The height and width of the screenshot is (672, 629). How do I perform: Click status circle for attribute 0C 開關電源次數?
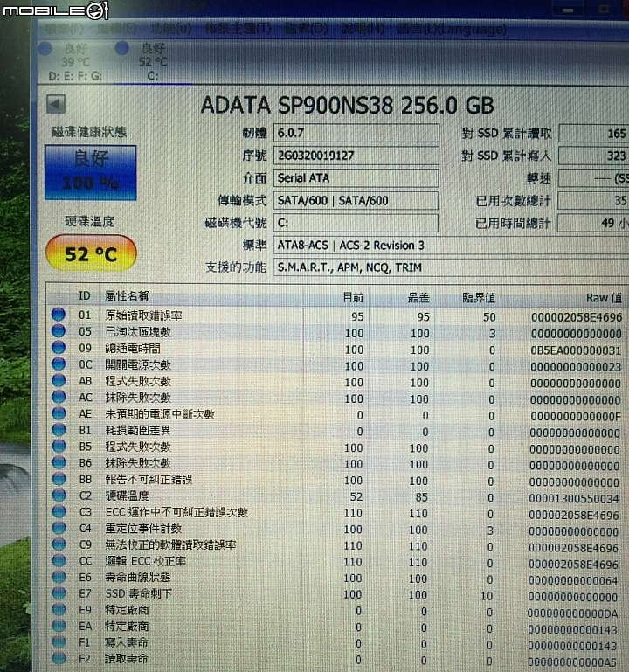pyautogui.click(x=59, y=364)
